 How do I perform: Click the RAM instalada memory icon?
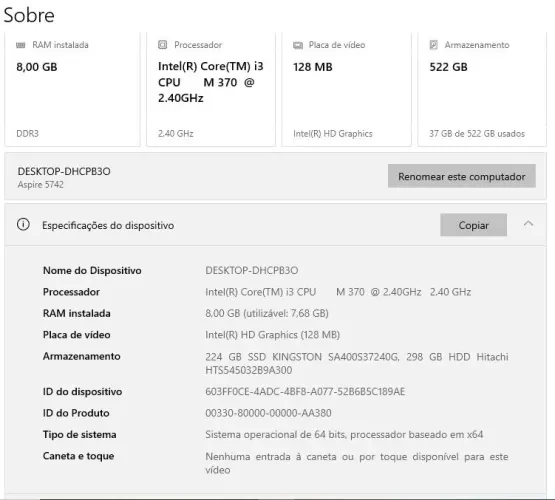coord(21,45)
